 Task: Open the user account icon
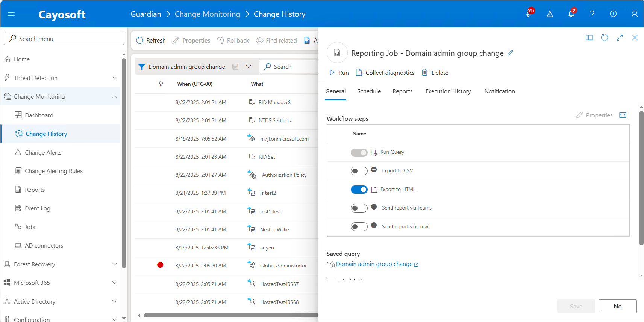pyautogui.click(x=635, y=14)
